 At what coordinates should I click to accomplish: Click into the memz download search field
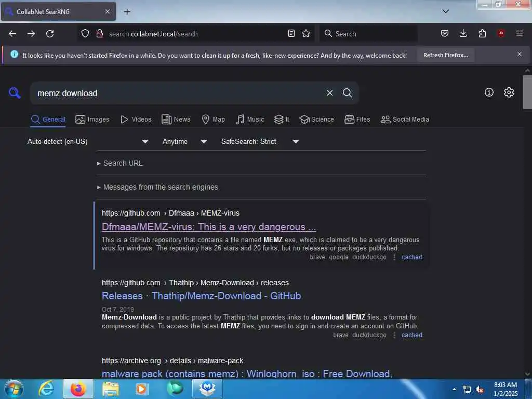pos(177,93)
